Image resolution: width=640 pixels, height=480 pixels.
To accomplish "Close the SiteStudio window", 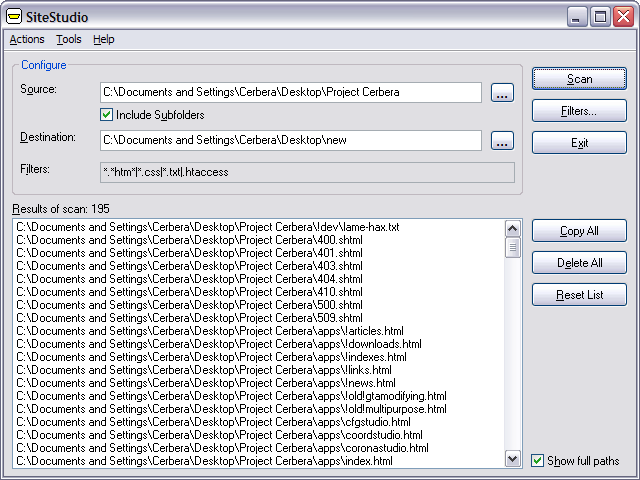I will coord(624,17).
